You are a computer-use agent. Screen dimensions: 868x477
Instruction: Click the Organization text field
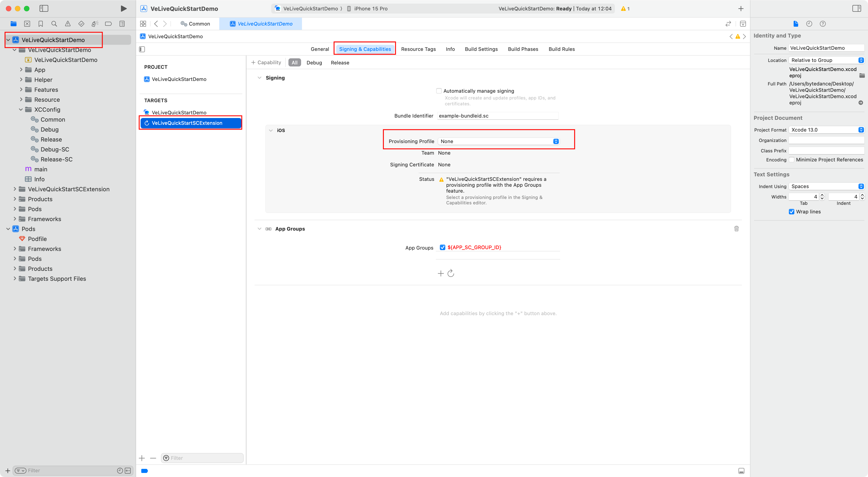point(826,140)
